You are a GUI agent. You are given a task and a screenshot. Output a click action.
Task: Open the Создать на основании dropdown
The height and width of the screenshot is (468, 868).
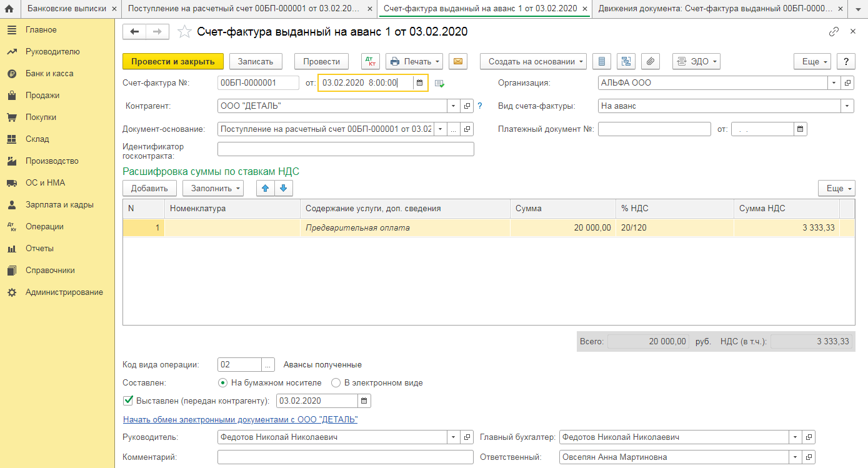click(533, 61)
